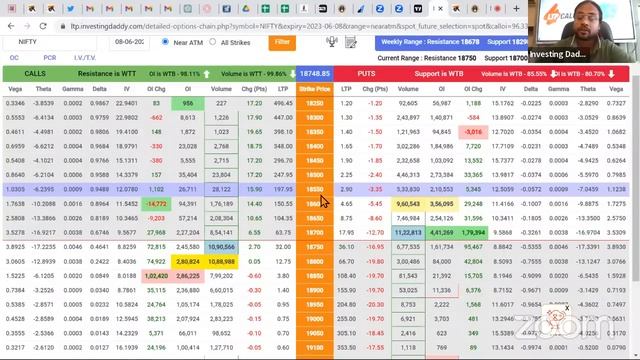Screen dimensions: 640x360
Task: Select strike price 18700
Action: pos(315,232)
